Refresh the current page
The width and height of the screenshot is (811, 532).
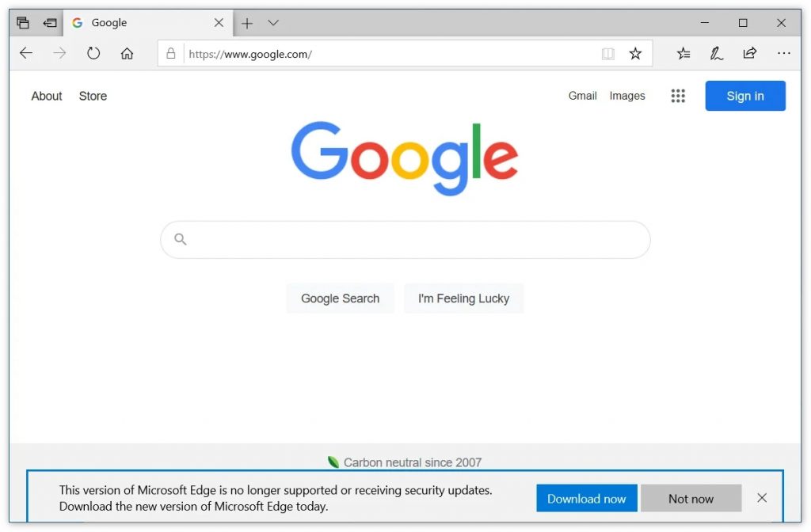click(x=93, y=53)
